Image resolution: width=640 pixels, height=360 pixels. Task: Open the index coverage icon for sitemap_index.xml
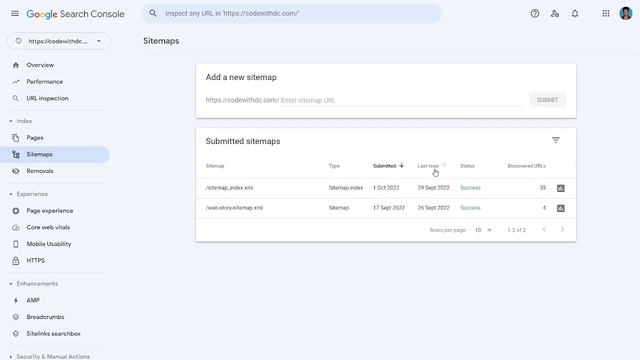point(560,188)
